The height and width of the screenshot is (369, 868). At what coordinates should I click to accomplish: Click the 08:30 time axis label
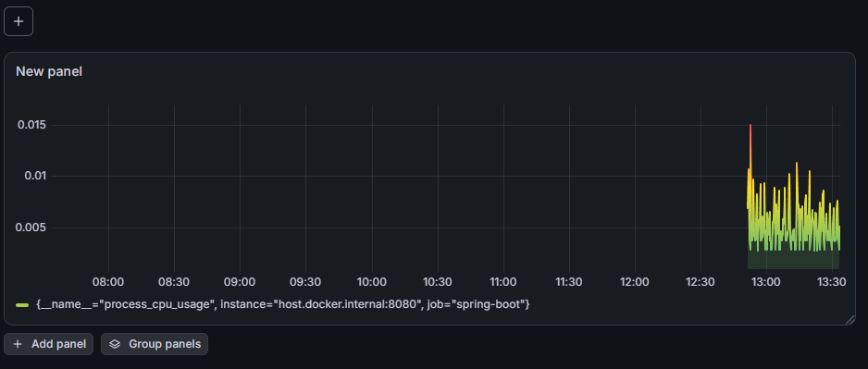click(174, 282)
